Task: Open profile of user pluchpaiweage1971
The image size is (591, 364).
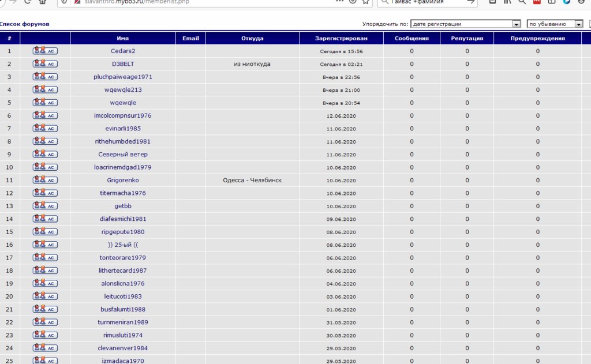Action: [123, 77]
